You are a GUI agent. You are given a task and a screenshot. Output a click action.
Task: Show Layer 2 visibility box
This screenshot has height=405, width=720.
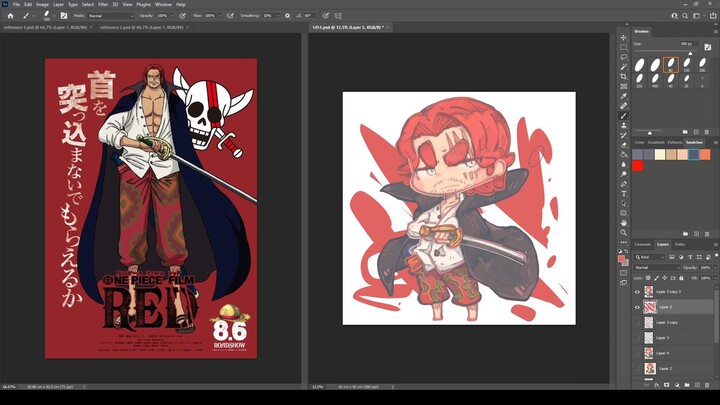click(x=637, y=368)
